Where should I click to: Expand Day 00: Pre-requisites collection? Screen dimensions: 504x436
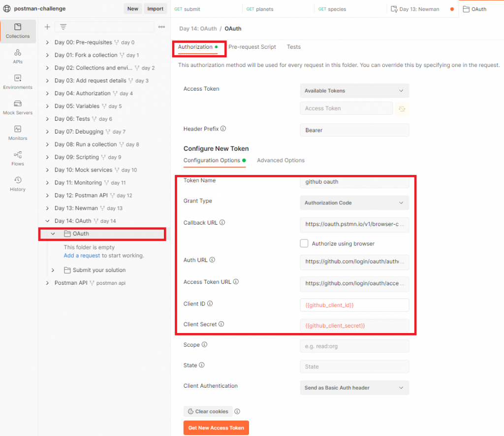47,42
